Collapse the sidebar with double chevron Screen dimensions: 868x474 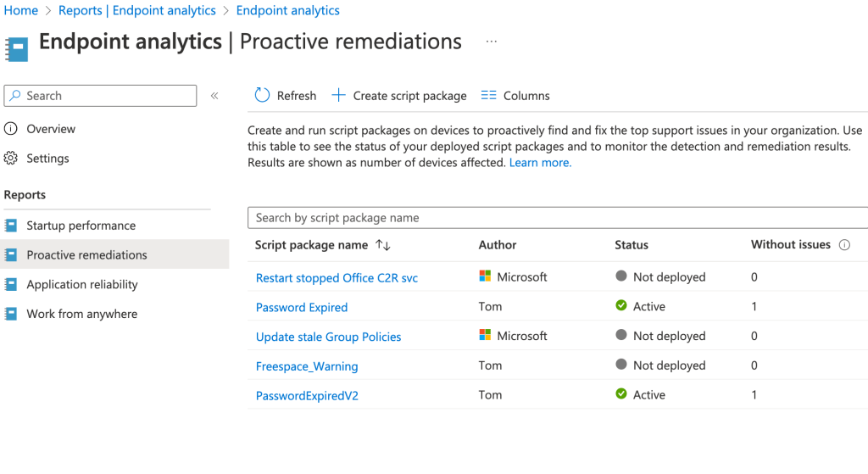coord(214,96)
